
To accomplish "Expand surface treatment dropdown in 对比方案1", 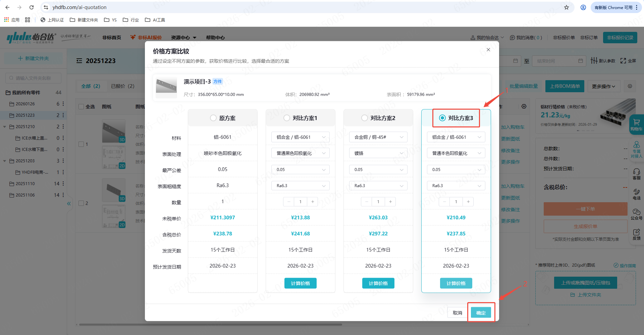I will pos(300,153).
